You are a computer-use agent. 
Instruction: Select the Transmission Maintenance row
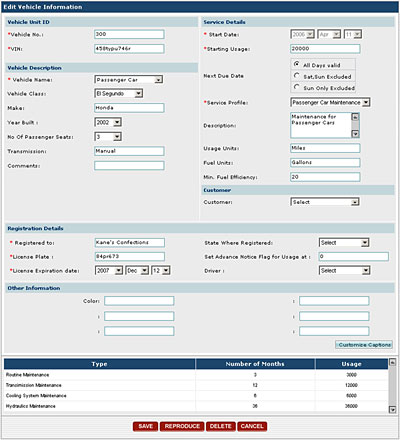196,385
